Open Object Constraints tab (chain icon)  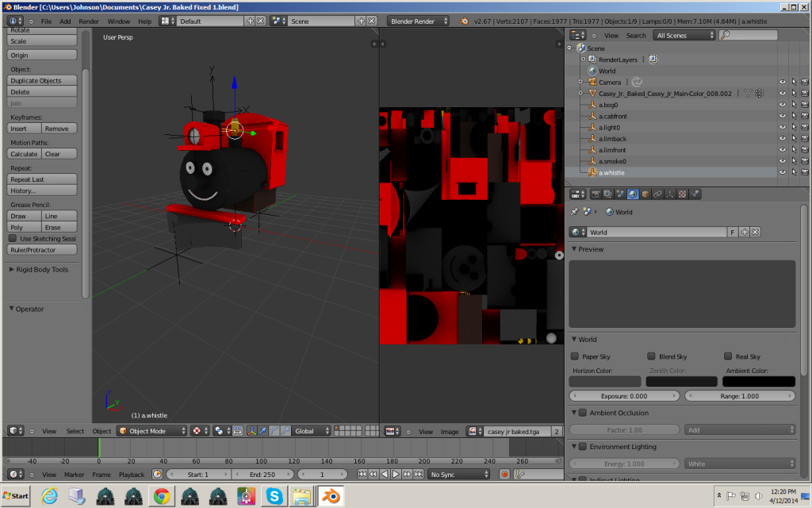tap(657, 194)
